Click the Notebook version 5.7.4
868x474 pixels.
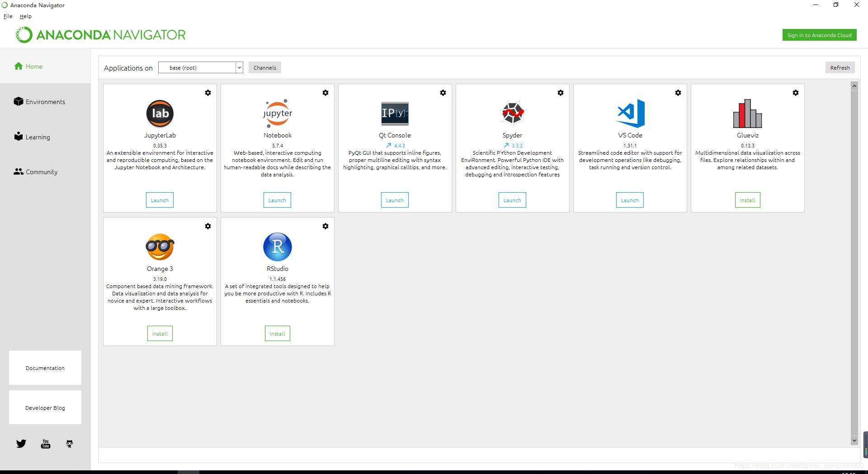(278, 146)
